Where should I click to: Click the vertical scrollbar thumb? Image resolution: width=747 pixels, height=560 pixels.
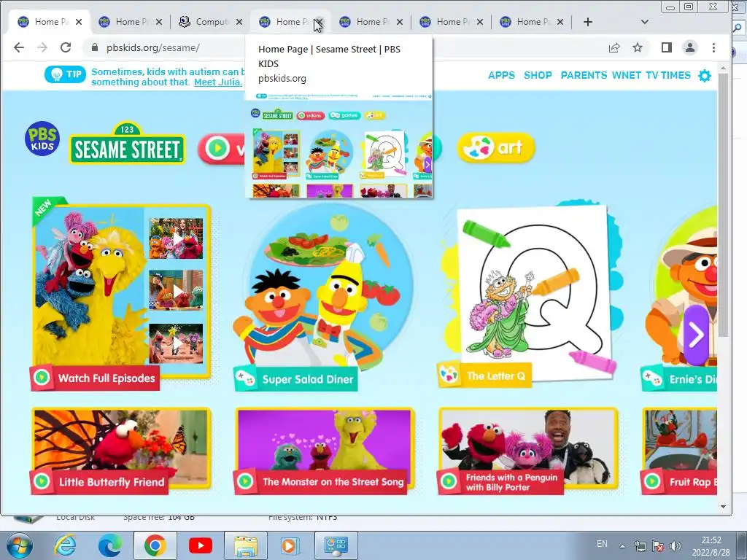point(723,205)
